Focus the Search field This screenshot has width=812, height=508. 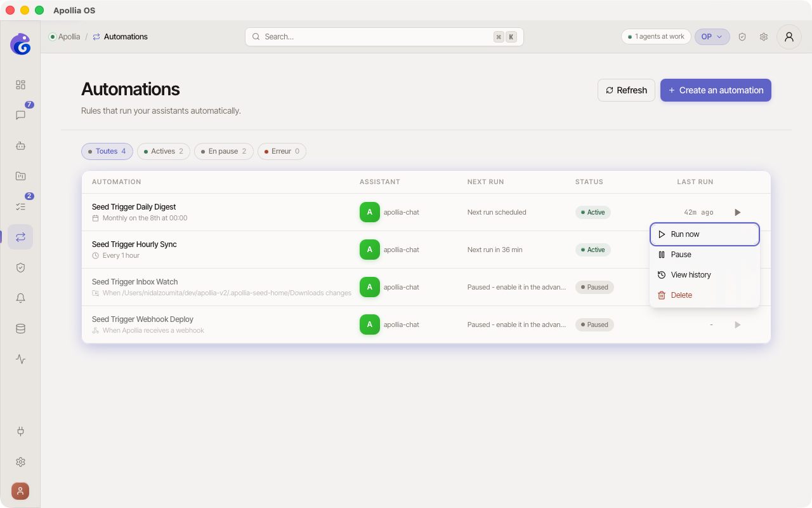coord(384,37)
